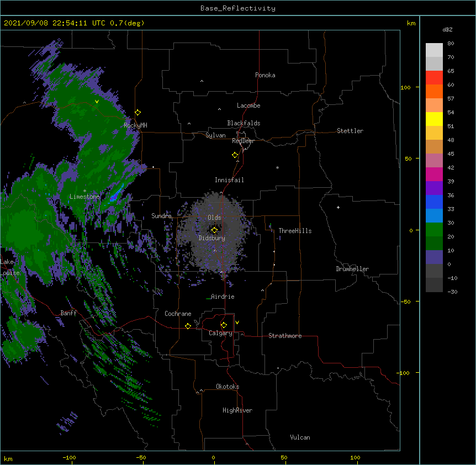
Task: Click the Olds town label
Action: (214, 218)
